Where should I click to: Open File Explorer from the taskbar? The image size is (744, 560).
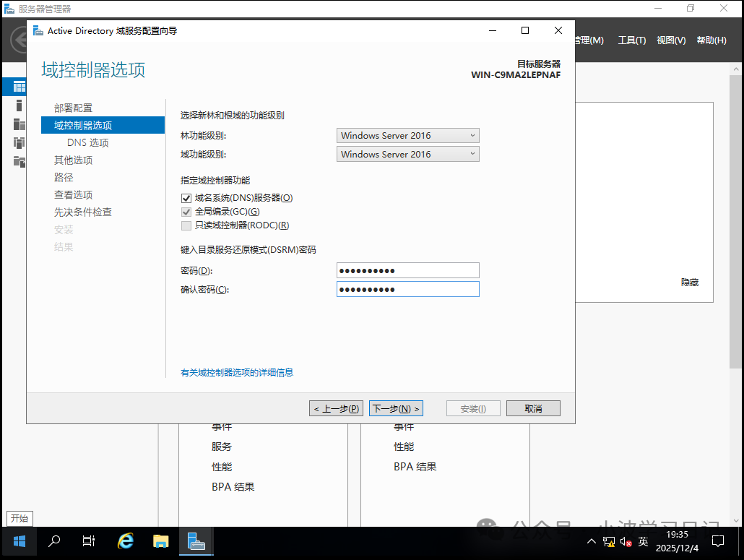[x=160, y=540]
